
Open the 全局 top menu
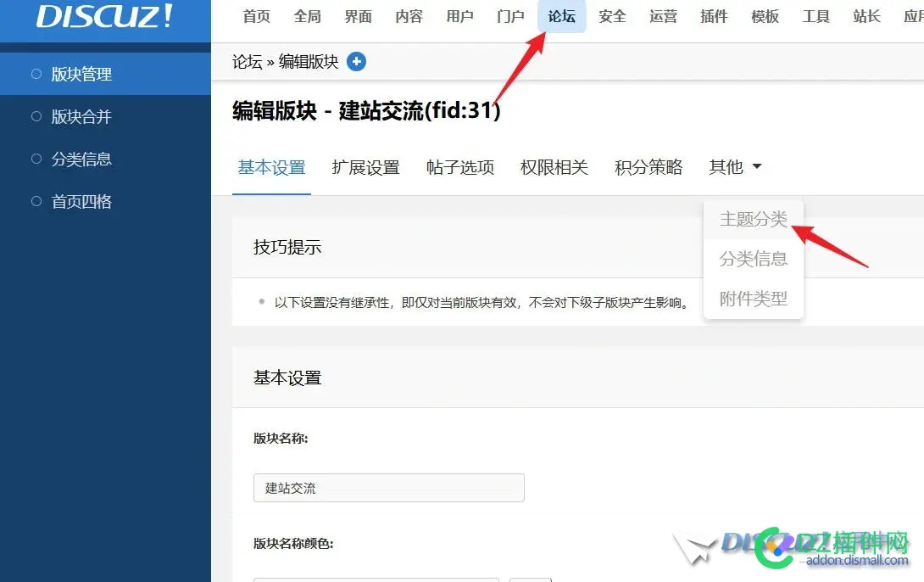(308, 16)
